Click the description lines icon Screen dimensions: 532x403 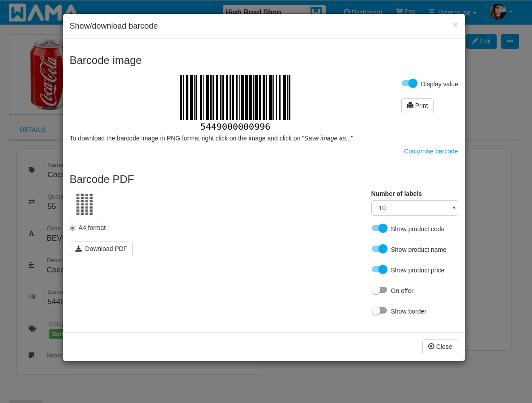(31, 265)
